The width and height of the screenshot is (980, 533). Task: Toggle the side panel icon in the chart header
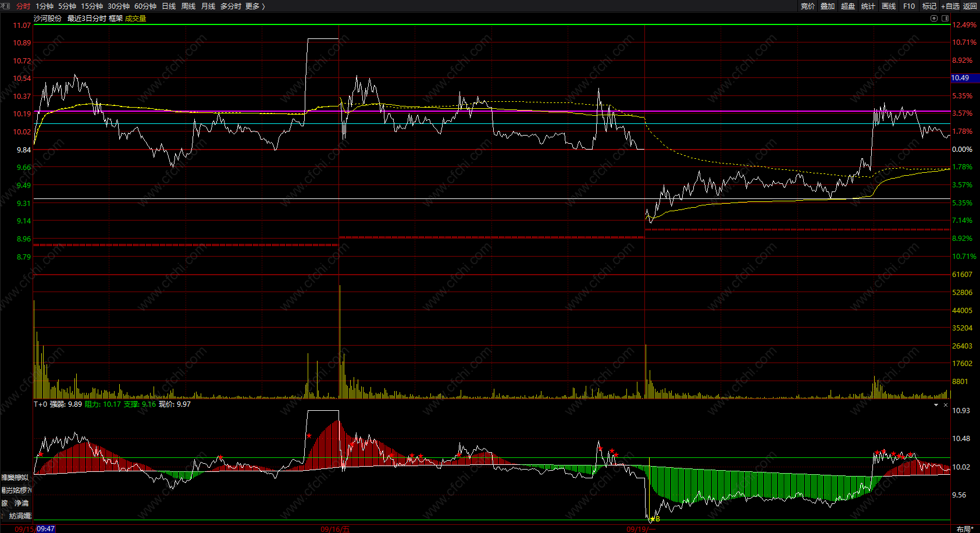945,19
